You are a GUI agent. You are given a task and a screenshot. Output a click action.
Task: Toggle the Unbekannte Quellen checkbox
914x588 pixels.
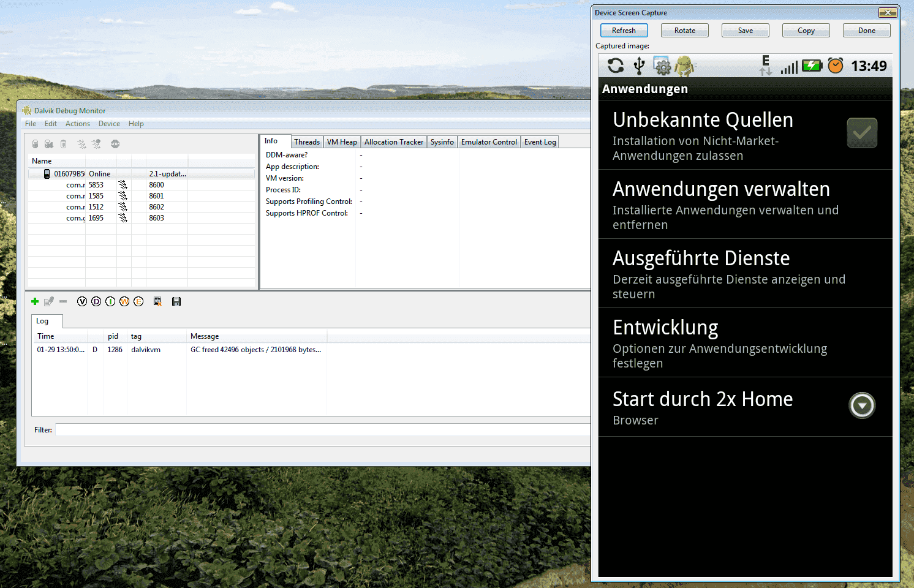(862, 133)
